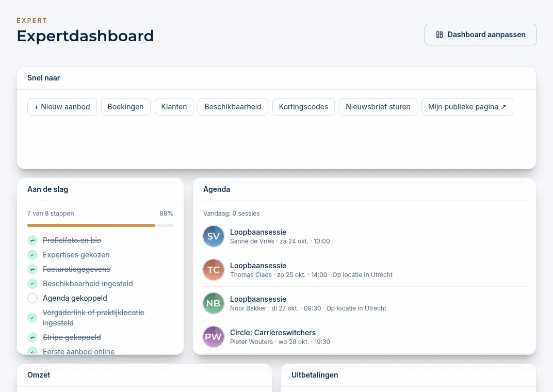Viewport: 553px width, 392px height.
Task: Open Loopbaansessie with Noor Bakker
Action: (258, 299)
